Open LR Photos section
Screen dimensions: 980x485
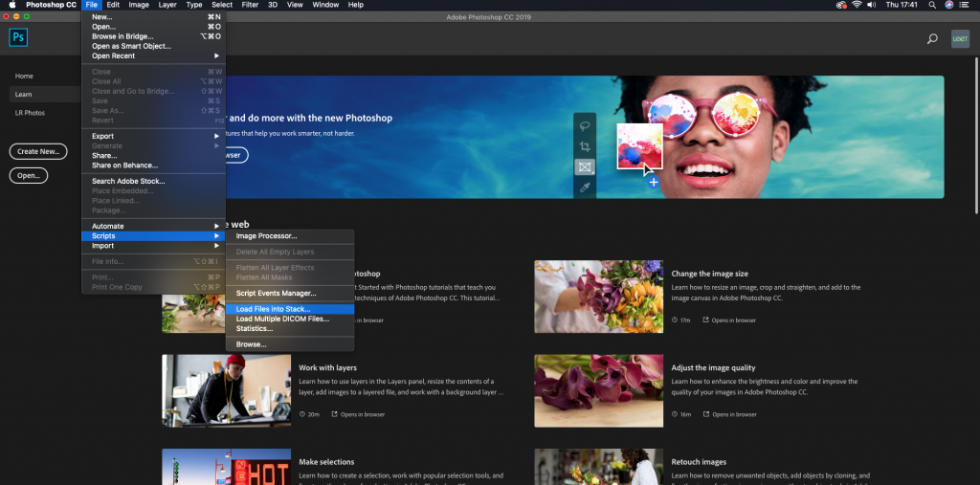tap(30, 113)
